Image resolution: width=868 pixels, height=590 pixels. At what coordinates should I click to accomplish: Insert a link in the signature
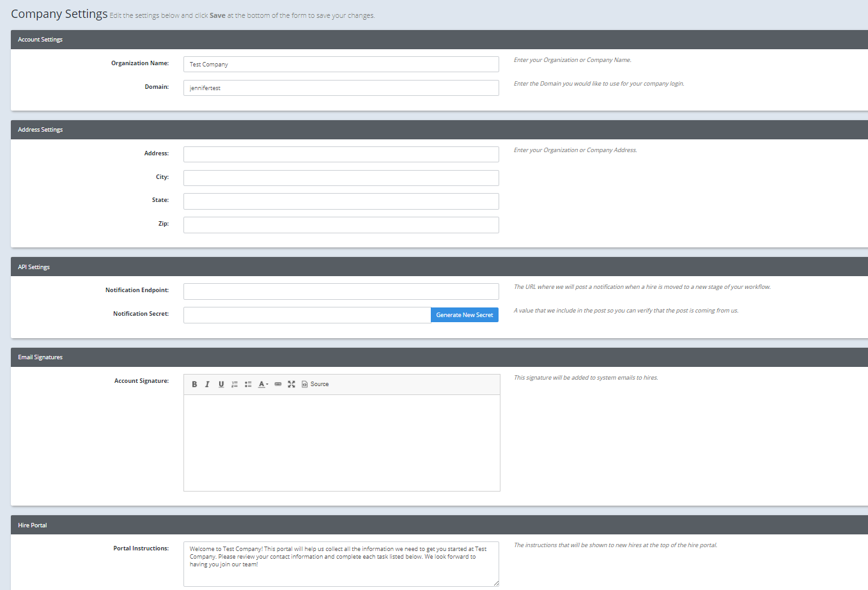tap(278, 384)
